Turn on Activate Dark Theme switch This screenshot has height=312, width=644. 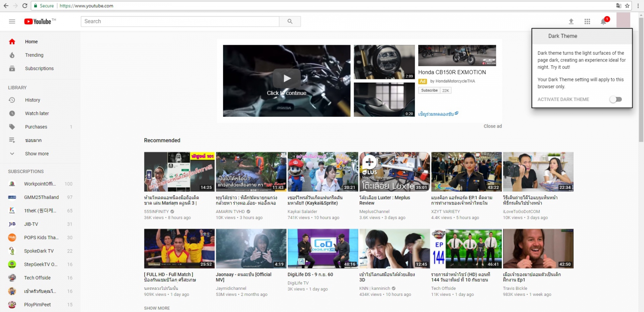(x=616, y=99)
